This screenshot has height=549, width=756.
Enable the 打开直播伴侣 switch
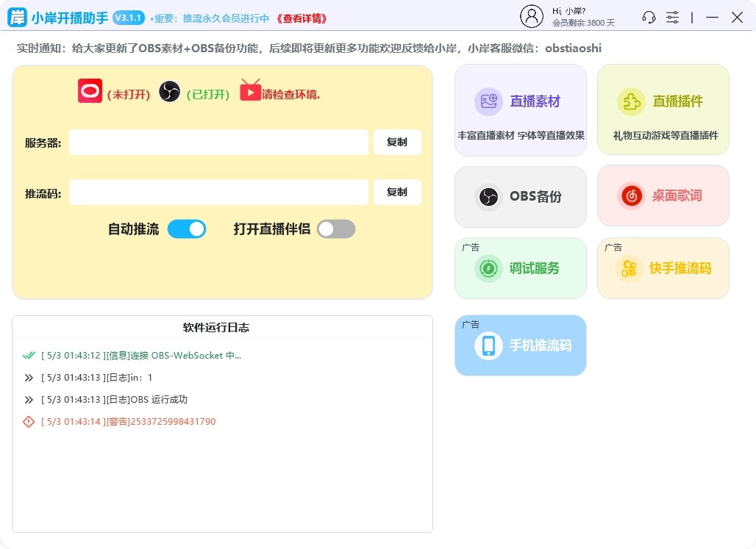coord(336,229)
